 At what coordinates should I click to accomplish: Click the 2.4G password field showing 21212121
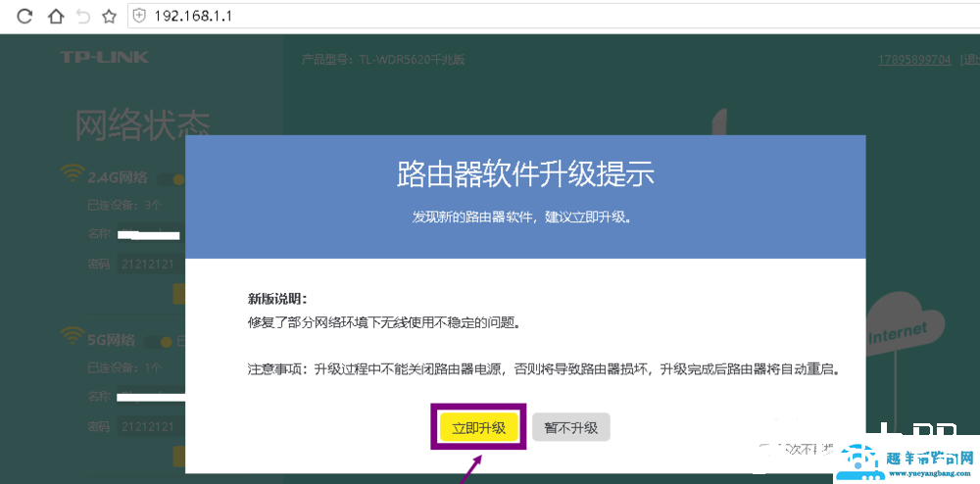151,265
